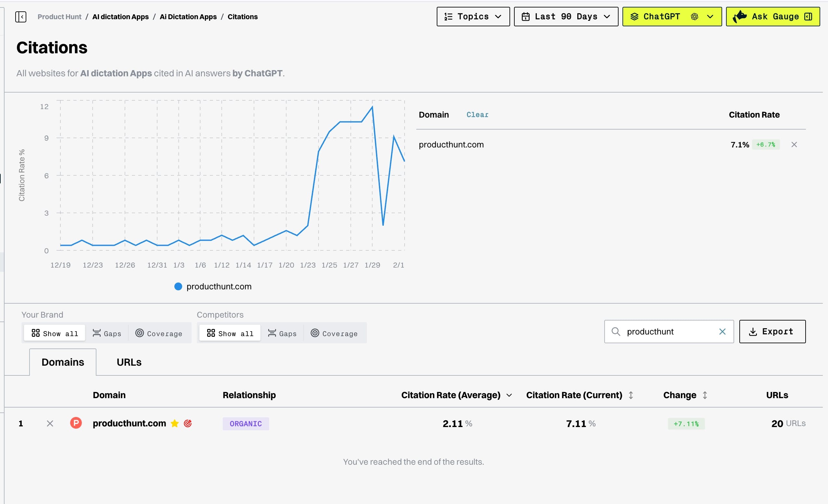Switch to the URLs tab
The width and height of the screenshot is (828, 504).
coord(129,362)
